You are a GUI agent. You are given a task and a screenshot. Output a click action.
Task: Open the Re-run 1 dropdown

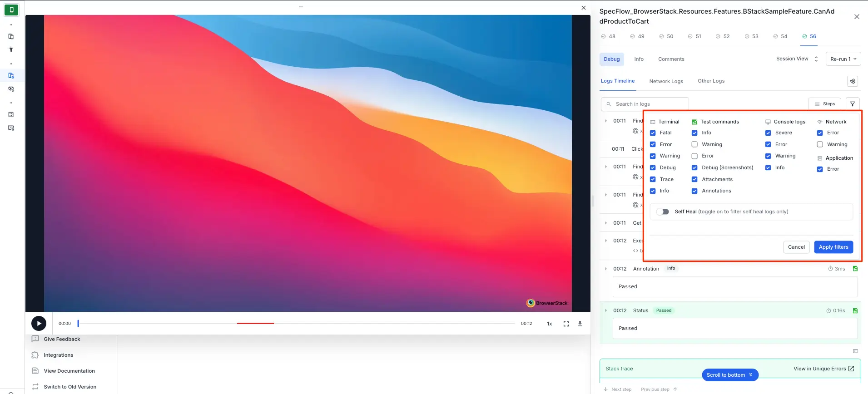843,59
